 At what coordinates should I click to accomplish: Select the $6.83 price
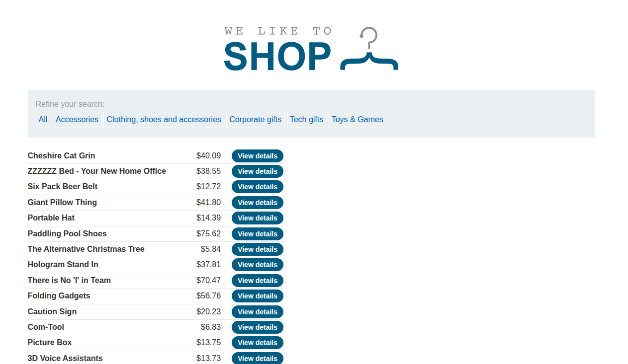coord(211,327)
